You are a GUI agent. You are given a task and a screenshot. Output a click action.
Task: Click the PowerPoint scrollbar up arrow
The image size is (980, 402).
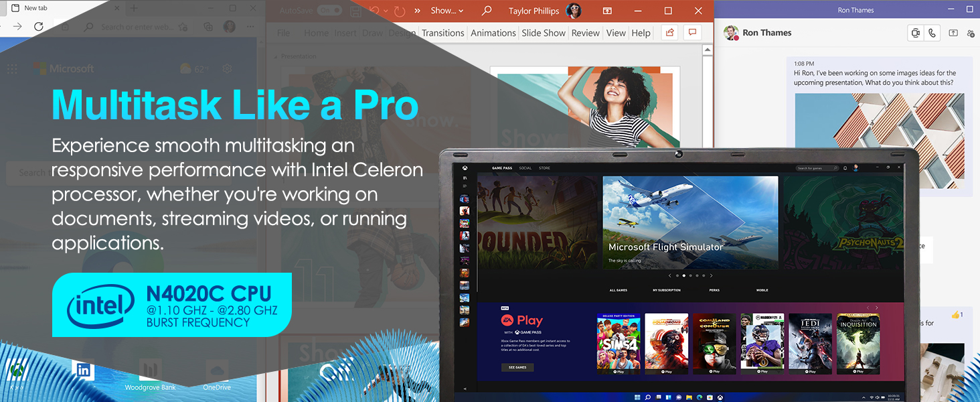coord(708,50)
